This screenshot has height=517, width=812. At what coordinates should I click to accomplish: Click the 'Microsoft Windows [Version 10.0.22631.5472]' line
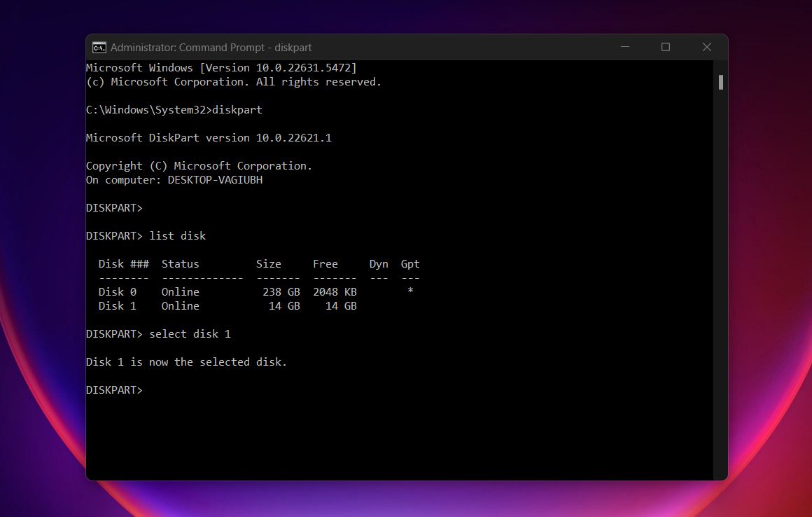tap(221, 68)
